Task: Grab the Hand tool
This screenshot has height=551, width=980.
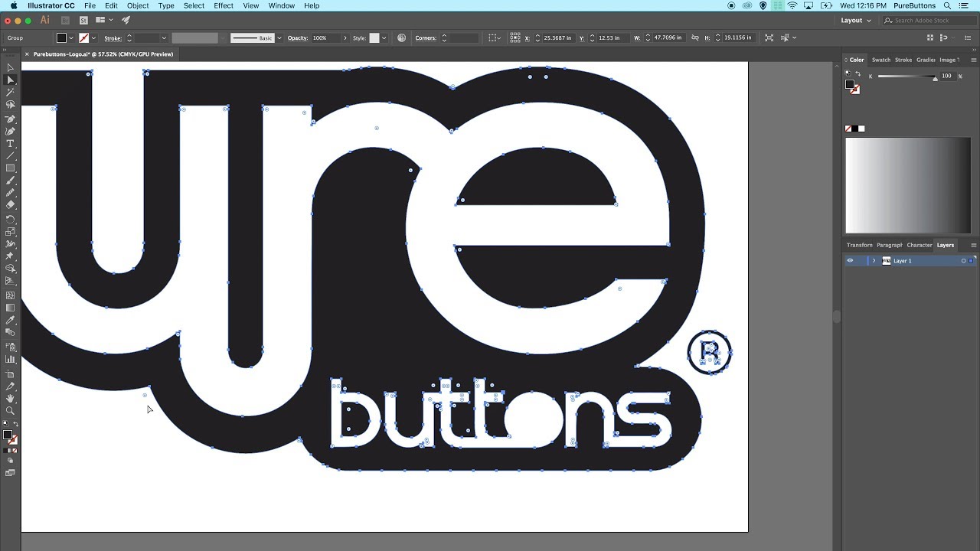Action: click(x=10, y=398)
